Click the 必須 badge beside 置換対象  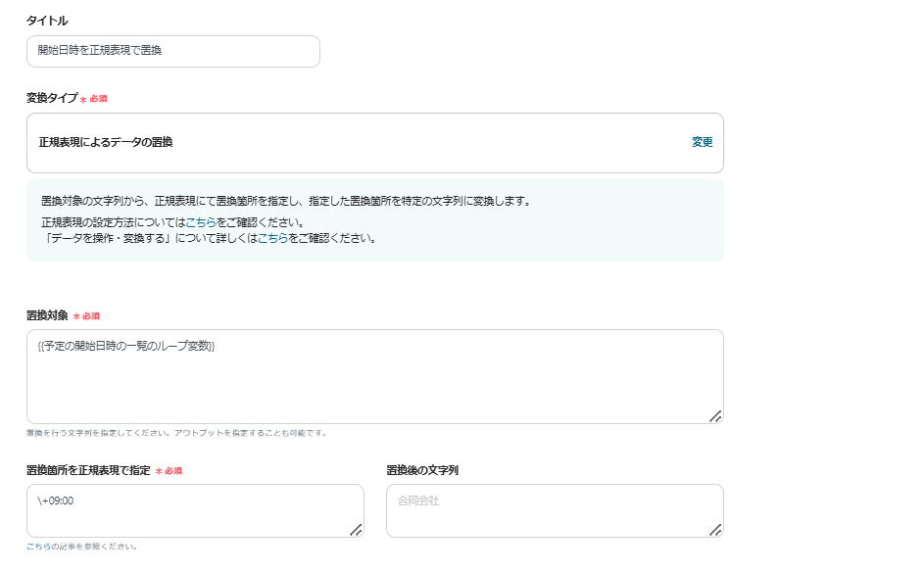click(89, 313)
